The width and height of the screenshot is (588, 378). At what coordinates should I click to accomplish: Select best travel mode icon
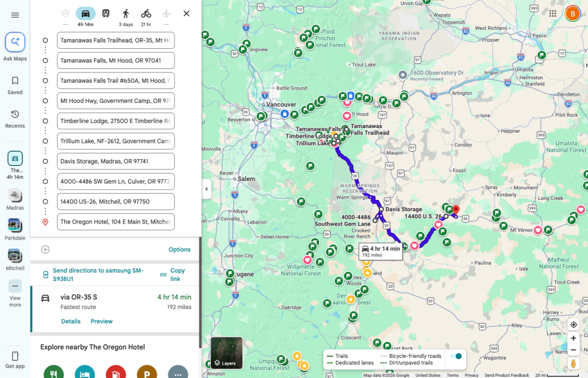(x=65, y=14)
